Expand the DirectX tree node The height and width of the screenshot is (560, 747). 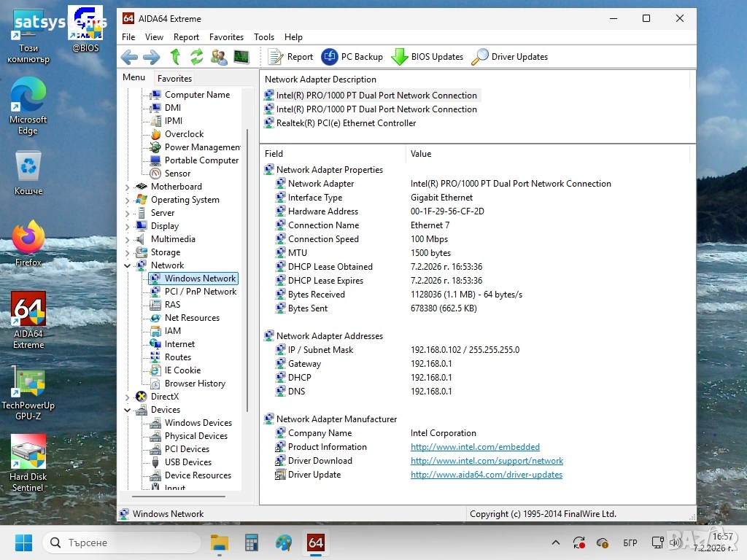128,397
